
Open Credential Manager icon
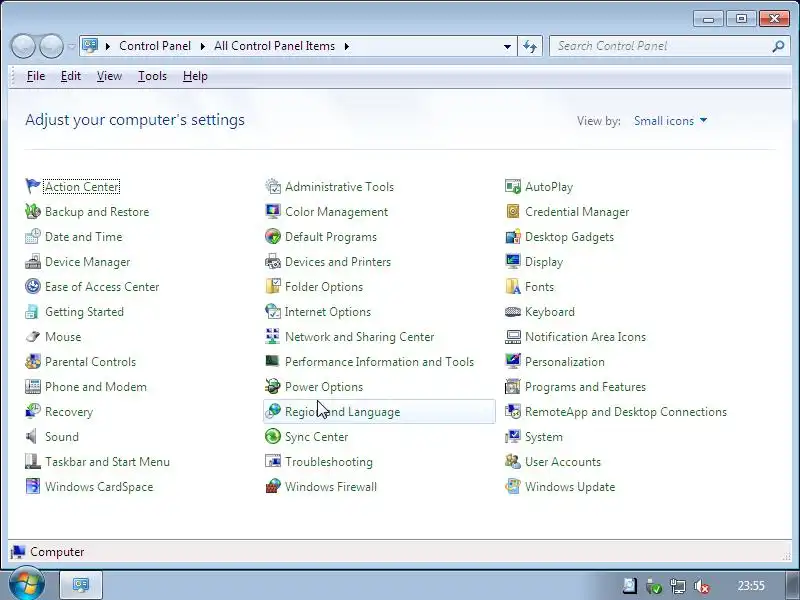click(x=513, y=211)
